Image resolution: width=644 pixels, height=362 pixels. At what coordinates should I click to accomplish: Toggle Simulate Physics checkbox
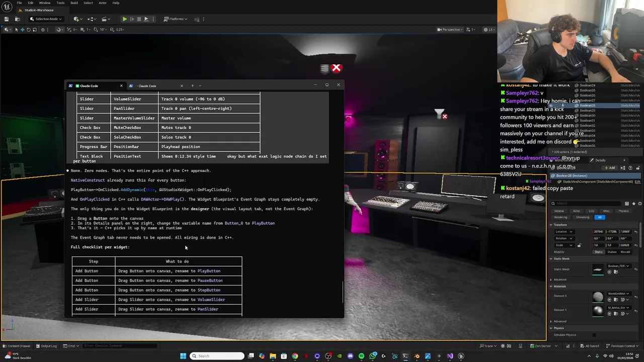coord(594,335)
